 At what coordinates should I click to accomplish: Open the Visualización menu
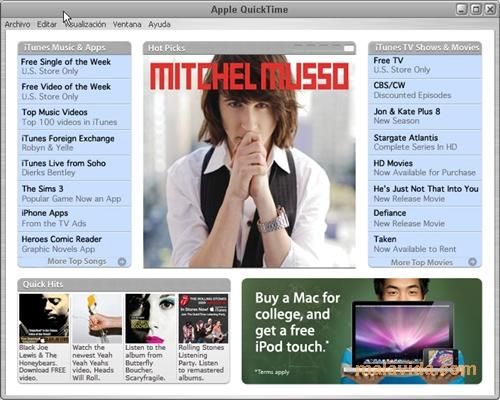pyautogui.click(x=85, y=24)
